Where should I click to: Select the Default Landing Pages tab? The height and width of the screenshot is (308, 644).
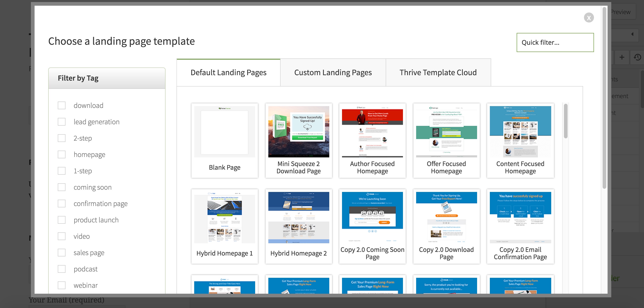click(x=228, y=72)
